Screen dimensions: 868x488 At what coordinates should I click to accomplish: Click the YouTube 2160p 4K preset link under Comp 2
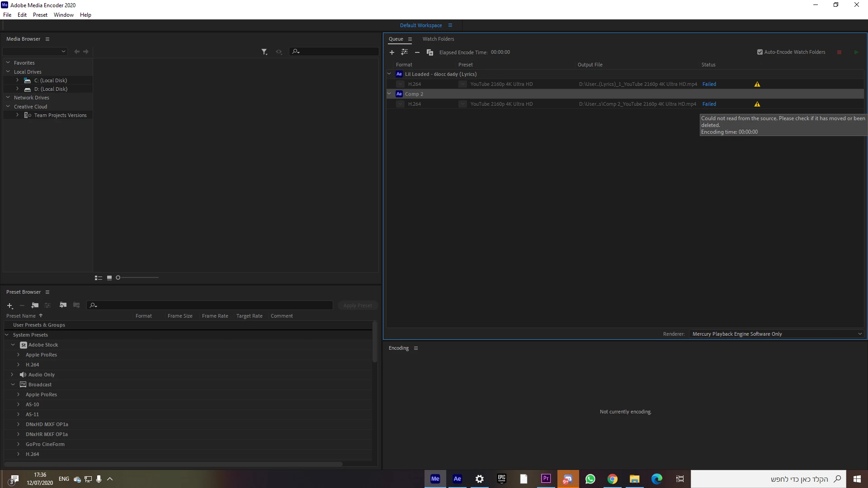[501, 104]
